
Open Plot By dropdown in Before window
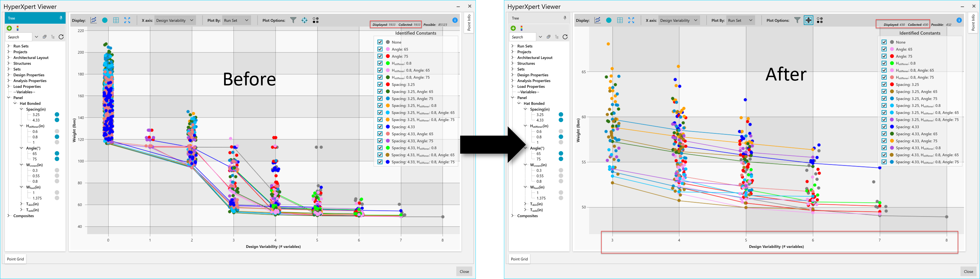pos(237,20)
